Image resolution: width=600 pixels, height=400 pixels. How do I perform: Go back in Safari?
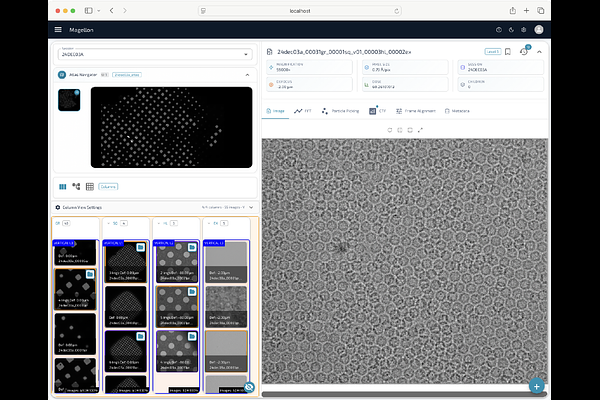tap(111, 11)
